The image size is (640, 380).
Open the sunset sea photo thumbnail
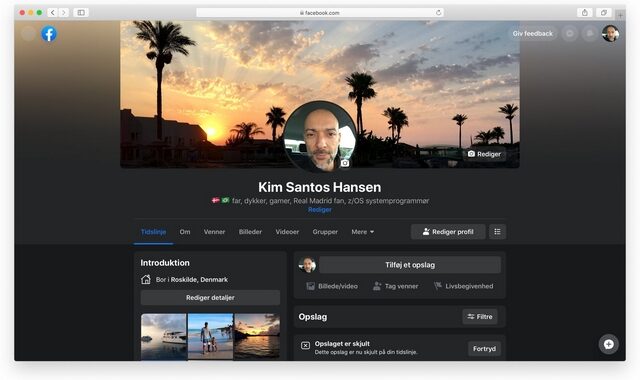coord(257,337)
